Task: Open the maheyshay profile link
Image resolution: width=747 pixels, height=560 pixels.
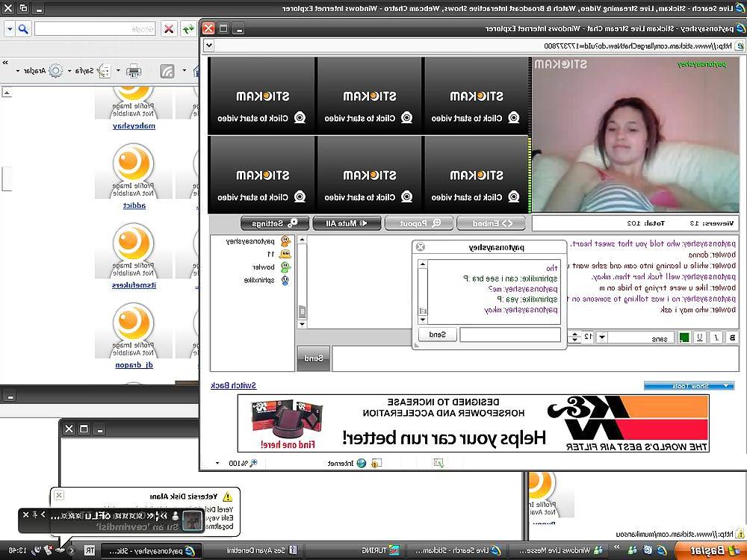Action: click(134, 125)
